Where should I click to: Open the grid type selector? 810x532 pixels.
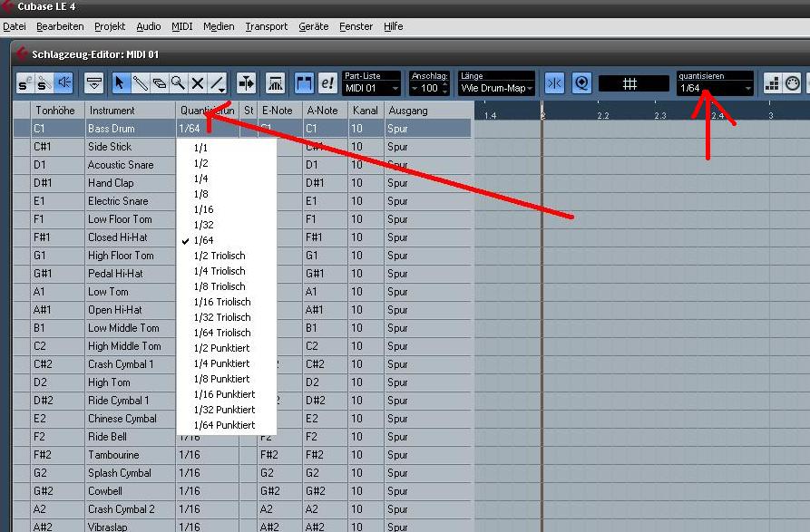[x=634, y=83]
